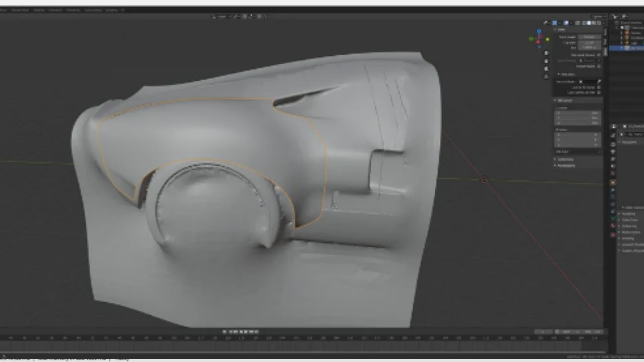Select solid viewport shading mode icon
This screenshot has height=362, width=644.
[589, 23]
